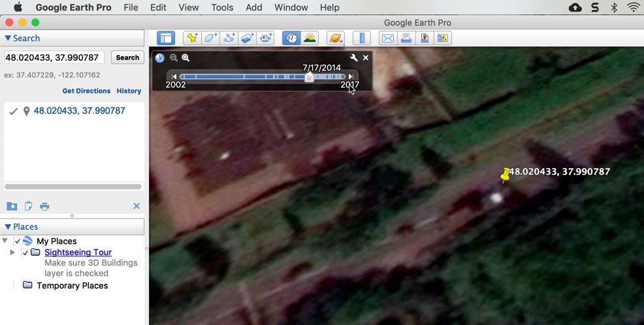This screenshot has width=644, height=325.
Task: Click the cloud upload menu bar icon
Action: pos(575,7)
